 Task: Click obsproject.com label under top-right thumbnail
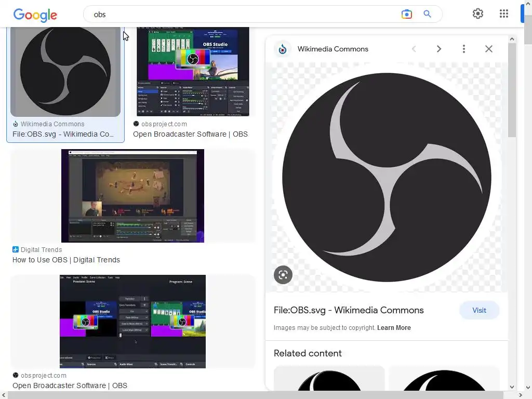(164, 124)
